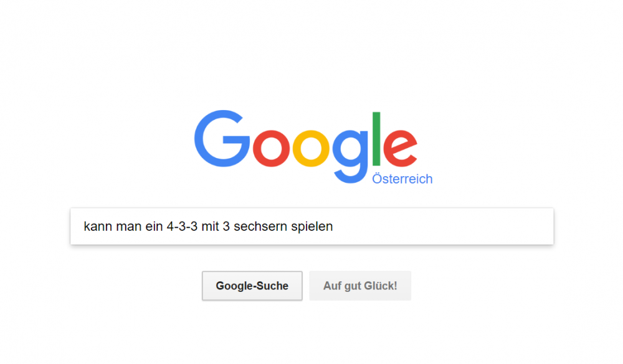Place cursor on "4-3-3" in search text
623x364 pixels.
182,226
